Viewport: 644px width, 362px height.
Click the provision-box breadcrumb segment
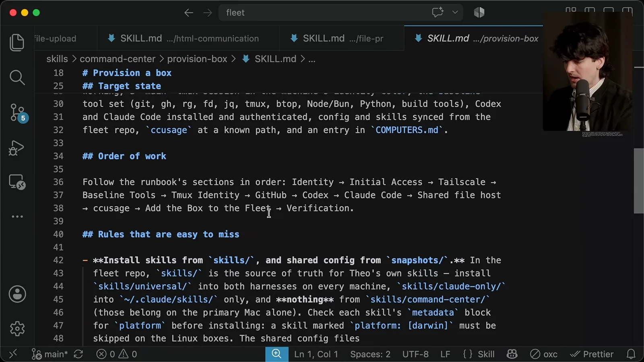tap(197, 59)
